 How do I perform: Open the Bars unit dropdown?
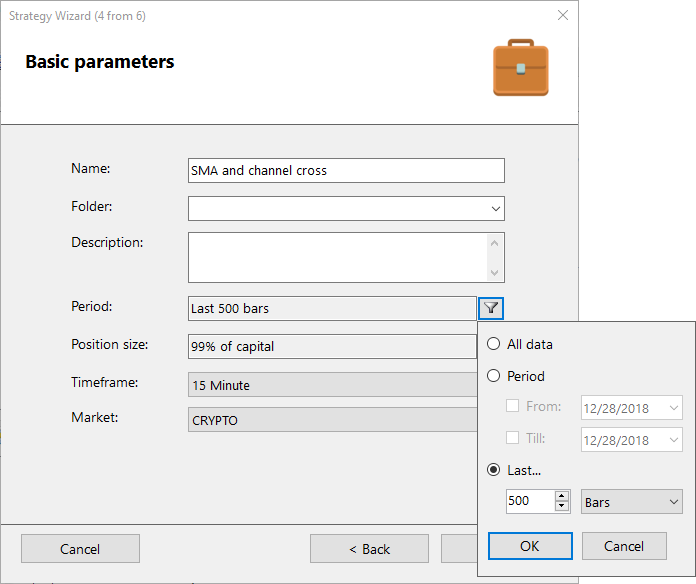673,502
